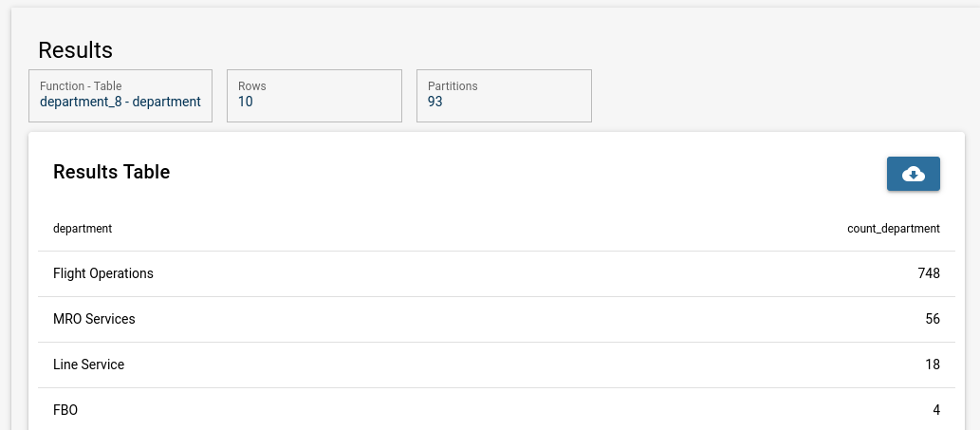The height and width of the screenshot is (430, 980).
Task: Sort by the count_department column header
Action: point(893,229)
